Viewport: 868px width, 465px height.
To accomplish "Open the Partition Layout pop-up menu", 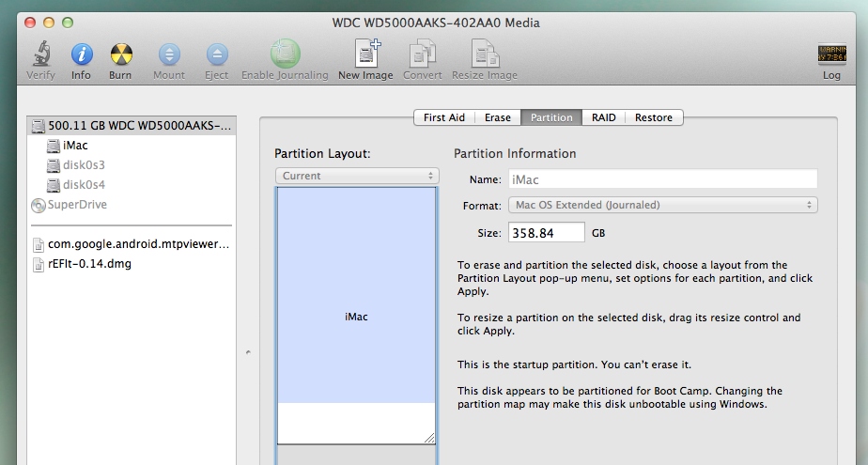I will click(x=357, y=176).
